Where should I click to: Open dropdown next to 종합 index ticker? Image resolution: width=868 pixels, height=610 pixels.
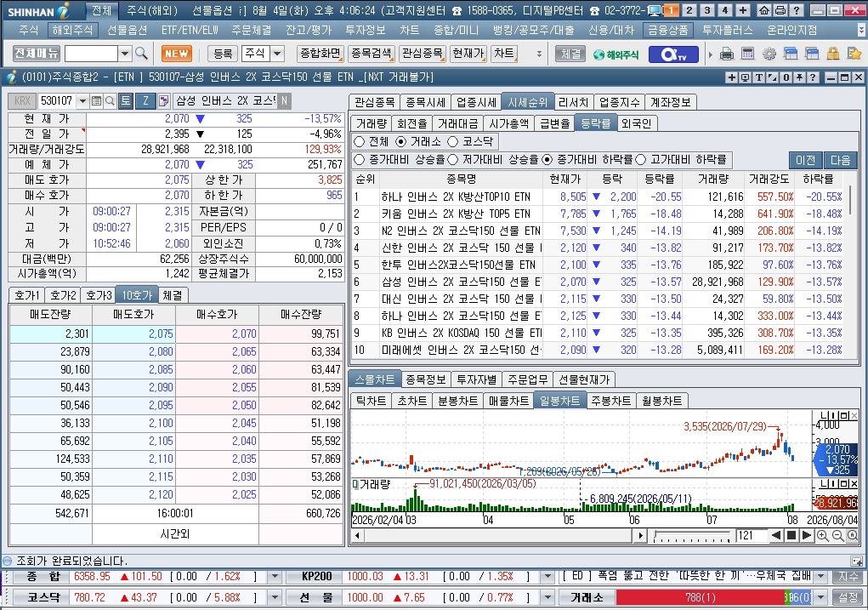[275, 576]
